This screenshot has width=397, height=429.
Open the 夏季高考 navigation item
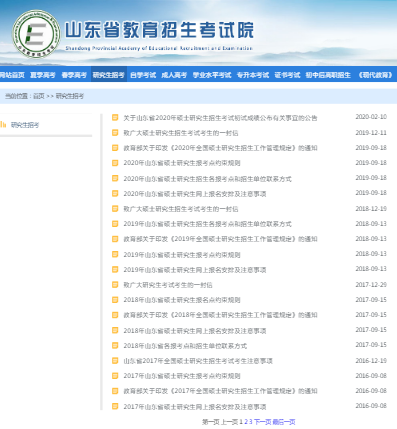[x=43, y=75]
